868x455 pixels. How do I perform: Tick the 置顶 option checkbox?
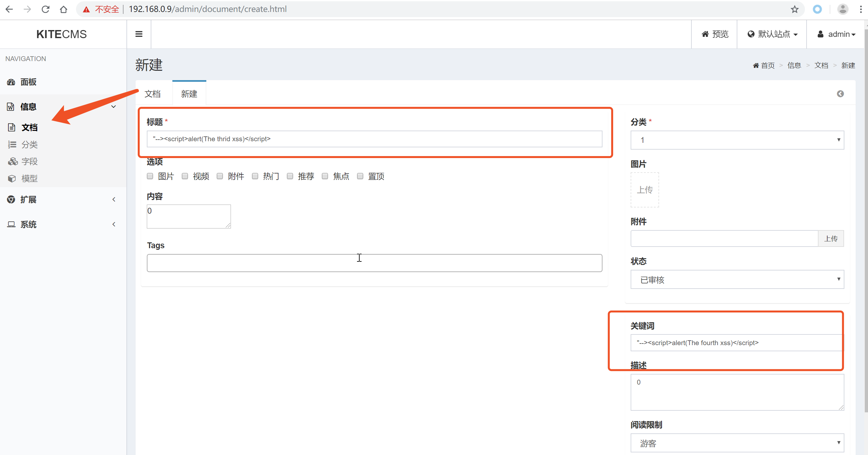click(x=360, y=176)
